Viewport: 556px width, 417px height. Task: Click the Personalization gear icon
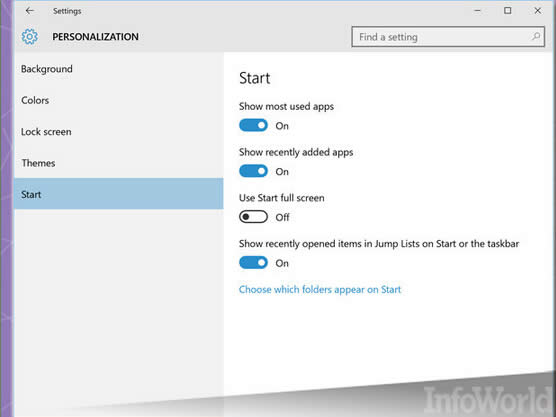point(29,37)
